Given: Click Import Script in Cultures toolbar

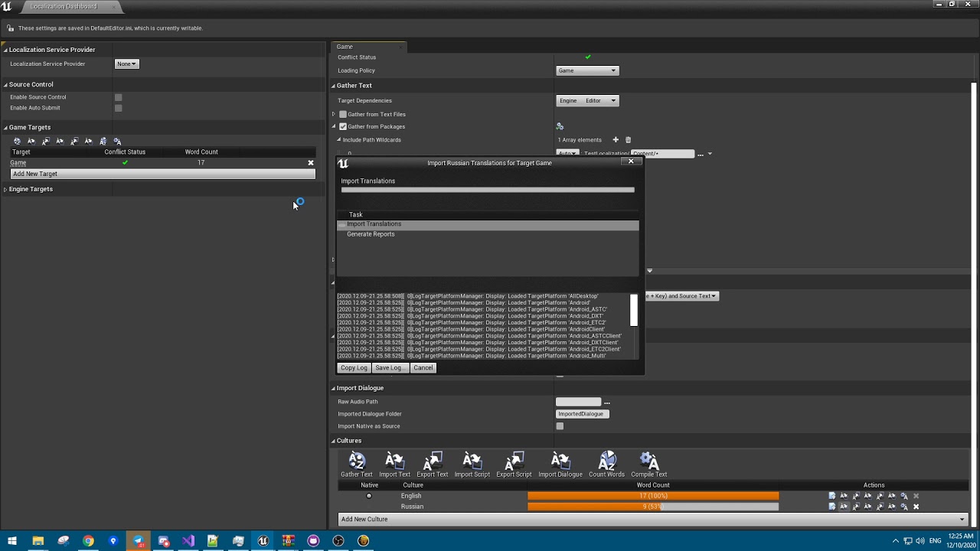Looking at the screenshot, I should click(472, 465).
